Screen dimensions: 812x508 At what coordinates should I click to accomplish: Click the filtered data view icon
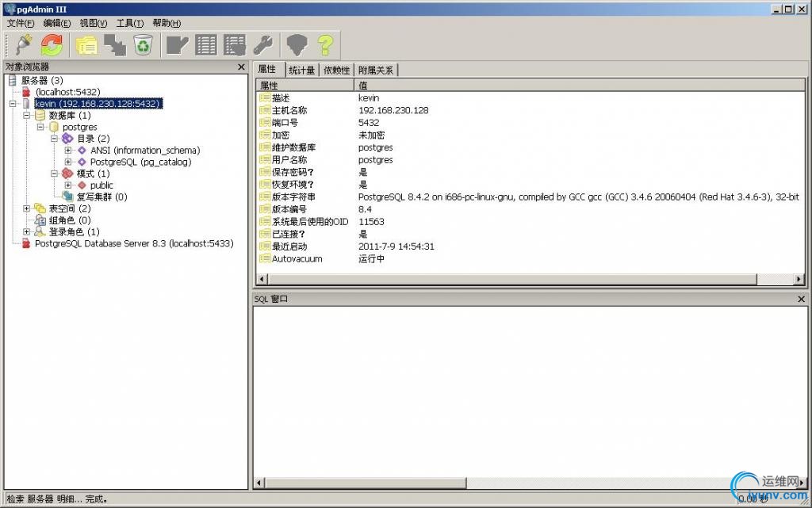(x=233, y=44)
